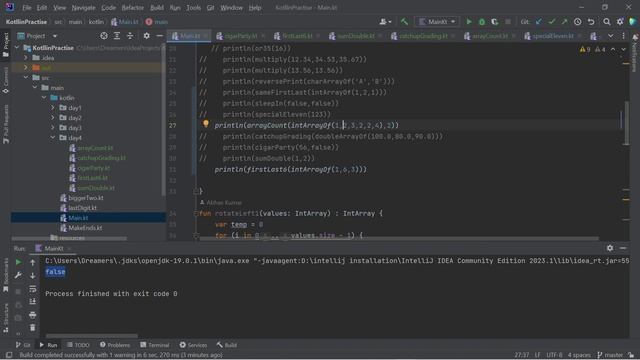Show intention lightbulb on line 27
640x360 pixels.
(206, 123)
